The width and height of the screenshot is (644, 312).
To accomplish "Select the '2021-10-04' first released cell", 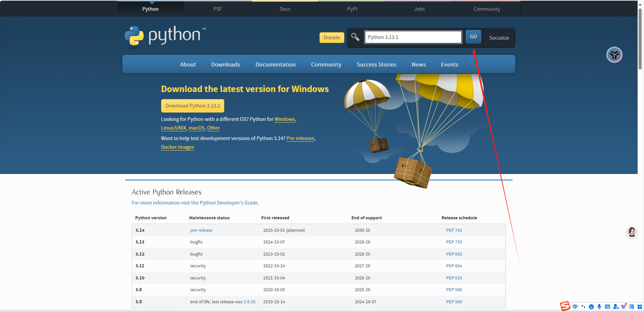I will [274, 278].
